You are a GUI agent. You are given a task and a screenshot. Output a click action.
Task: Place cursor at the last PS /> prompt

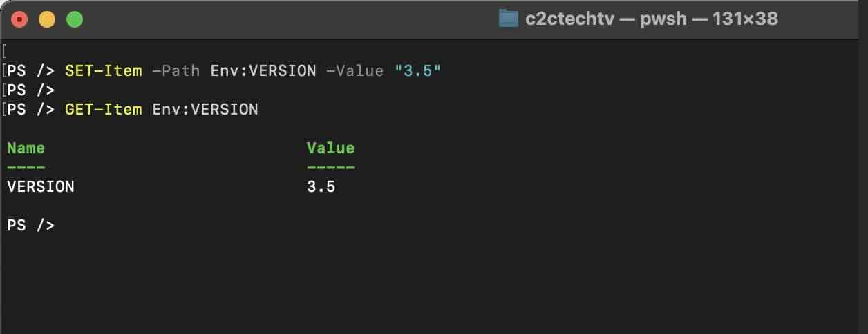click(x=62, y=225)
